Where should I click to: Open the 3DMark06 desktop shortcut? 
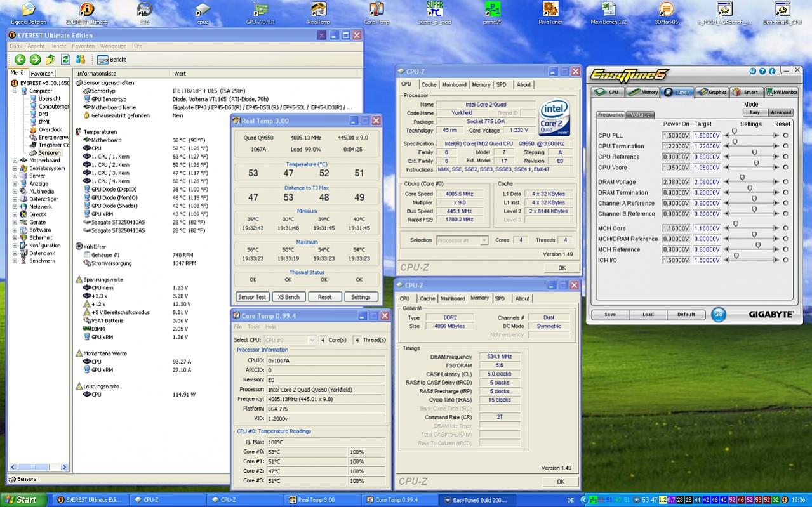click(666, 13)
